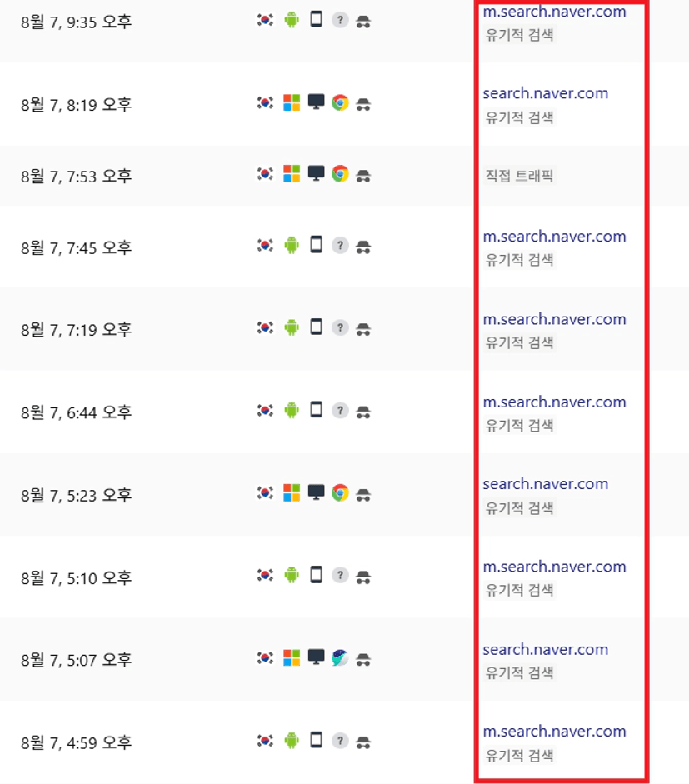Open m.search.naver.com link in the 7:45 오후 row

(x=555, y=236)
